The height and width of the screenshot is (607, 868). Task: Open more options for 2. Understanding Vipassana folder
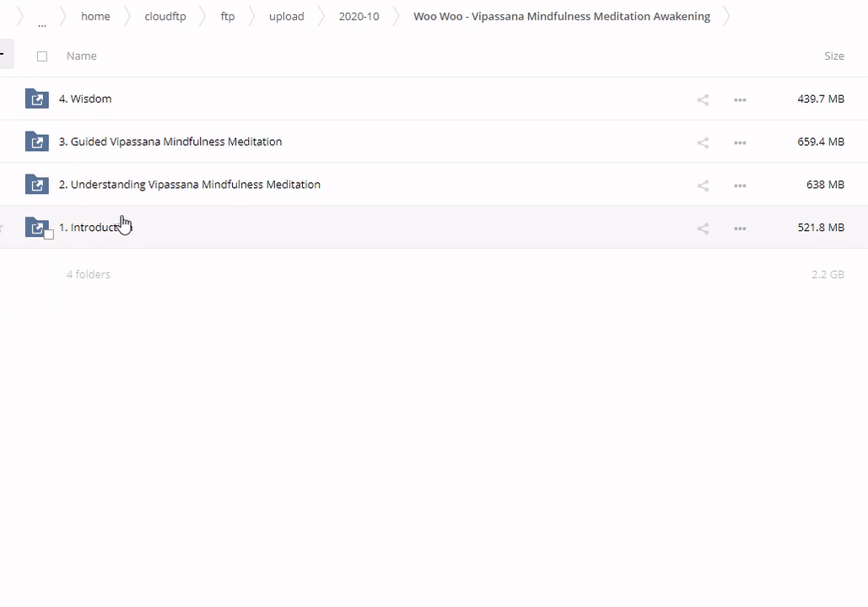pyautogui.click(x=740, y=185)
